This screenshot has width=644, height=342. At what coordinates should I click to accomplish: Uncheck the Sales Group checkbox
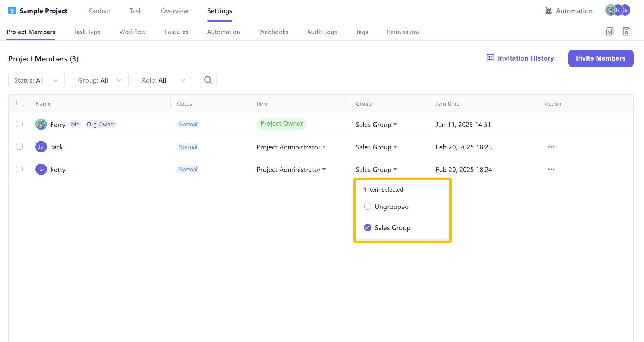click(x=368, y=228)
